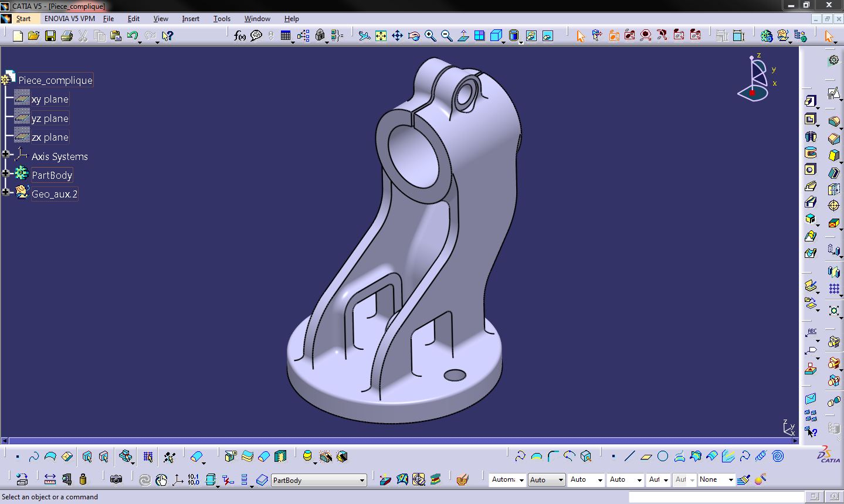Open the PartBody current-body dropdown

(318, 480)
